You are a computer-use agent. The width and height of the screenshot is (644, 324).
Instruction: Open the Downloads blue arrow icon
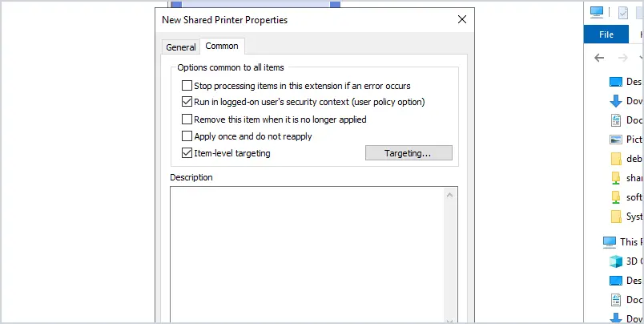[616, 101]
